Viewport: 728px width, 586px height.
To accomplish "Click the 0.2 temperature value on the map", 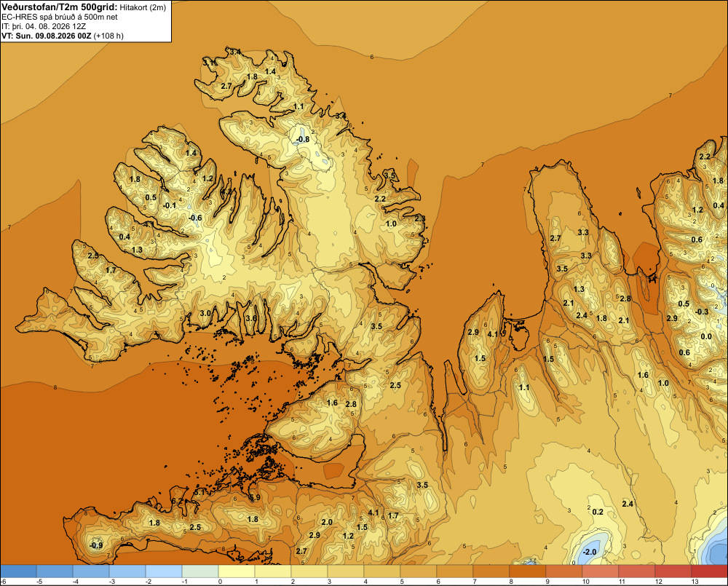I will [x=598, y=512].
